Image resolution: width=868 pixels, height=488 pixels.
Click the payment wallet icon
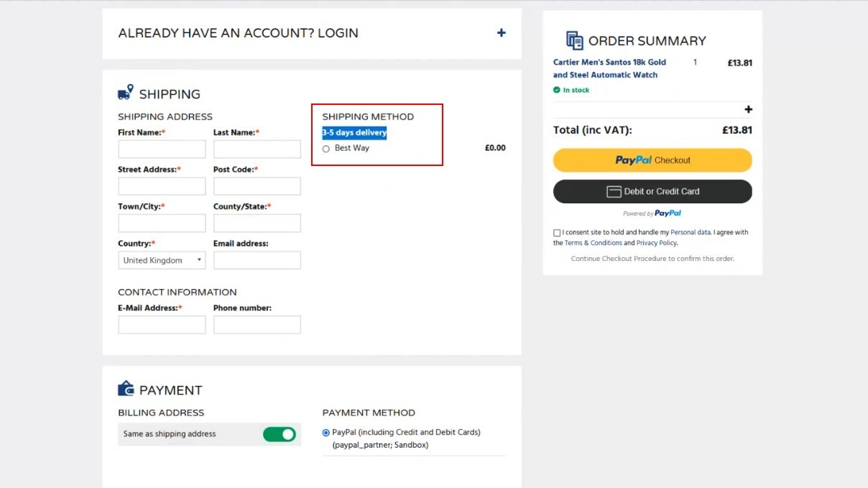click(126, 388)
